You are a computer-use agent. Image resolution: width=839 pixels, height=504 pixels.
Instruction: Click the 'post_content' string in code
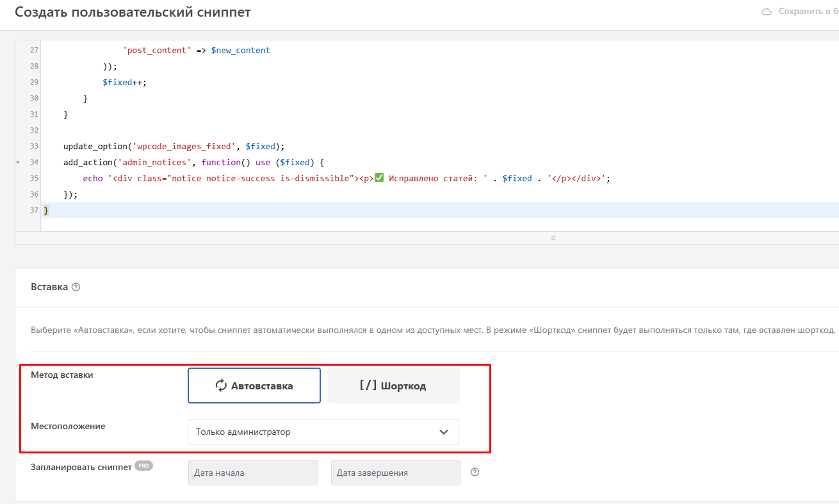click(157, 50)
